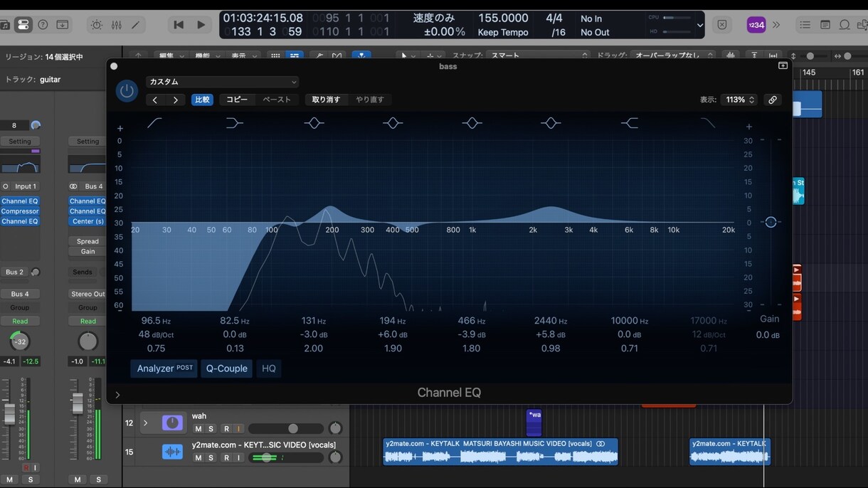Click the コピー copy button
The width and height of the screenshot is (868, 488).
tap(237, 100)
